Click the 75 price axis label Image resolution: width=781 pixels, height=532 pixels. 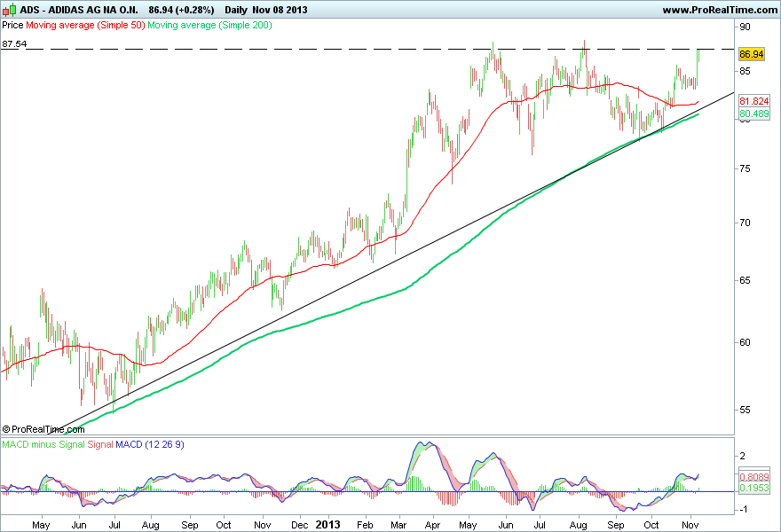[x=745, y=168]
